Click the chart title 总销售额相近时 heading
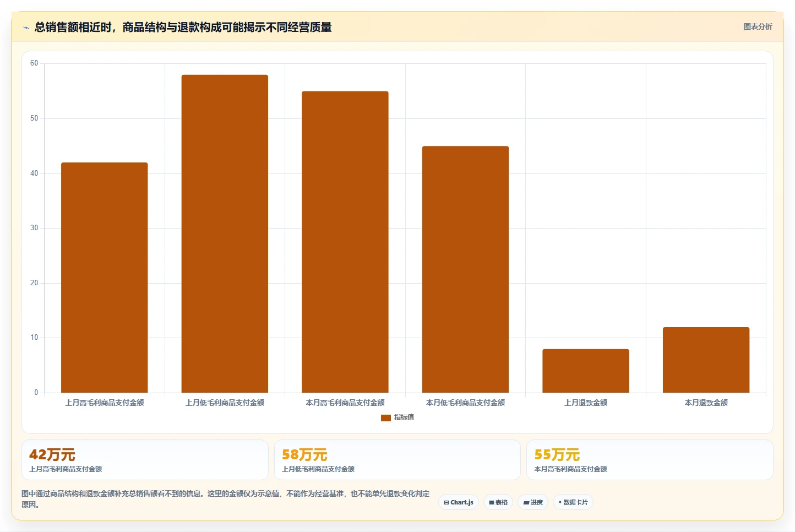Image resolution: width=795 pixels, height=532 pixels. click(183, 27)
